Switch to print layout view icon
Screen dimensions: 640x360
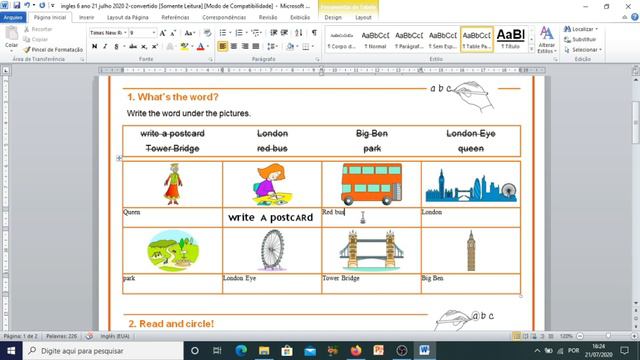[516, 336]
